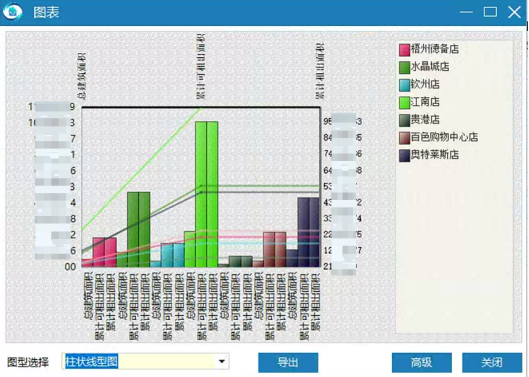
Task: Click the 图表 window title text
Action: click(x=46, y=12)
